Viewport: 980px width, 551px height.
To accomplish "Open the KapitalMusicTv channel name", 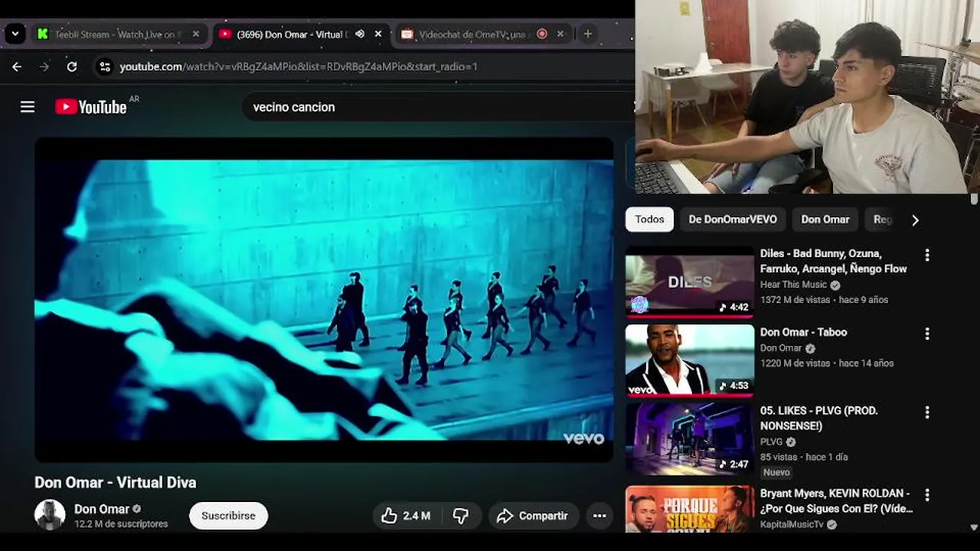I will [x=792, y=524].
